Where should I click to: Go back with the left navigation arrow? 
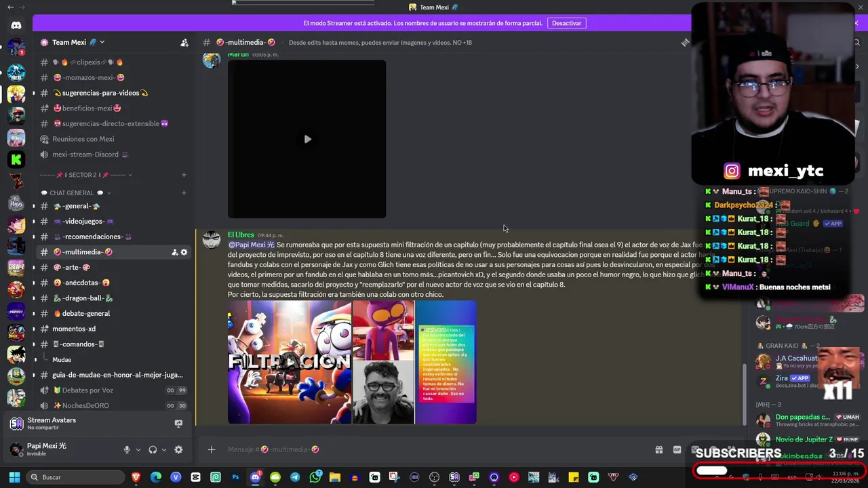pos(10,7)
